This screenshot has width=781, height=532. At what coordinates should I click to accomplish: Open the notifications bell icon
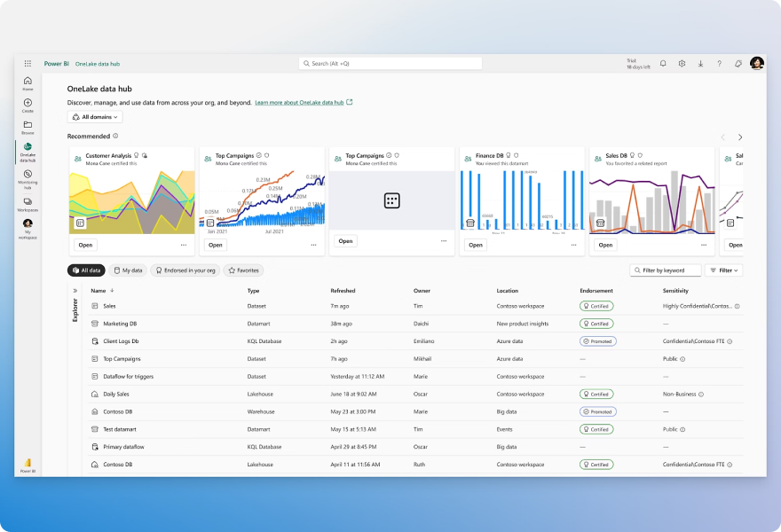[663, 63]
